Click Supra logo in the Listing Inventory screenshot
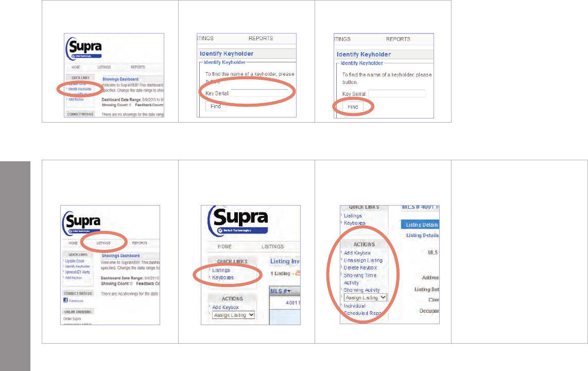588x371 pixels. [x=238, y=221]
